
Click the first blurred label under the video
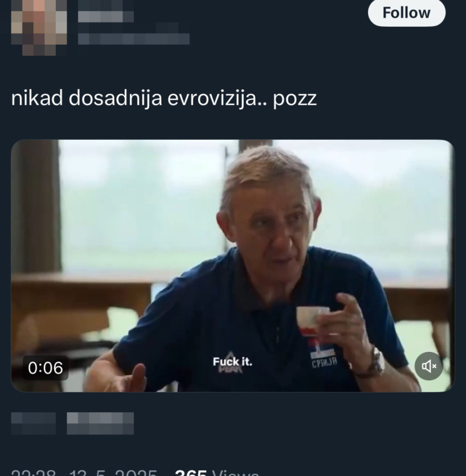tap(34, 423)
